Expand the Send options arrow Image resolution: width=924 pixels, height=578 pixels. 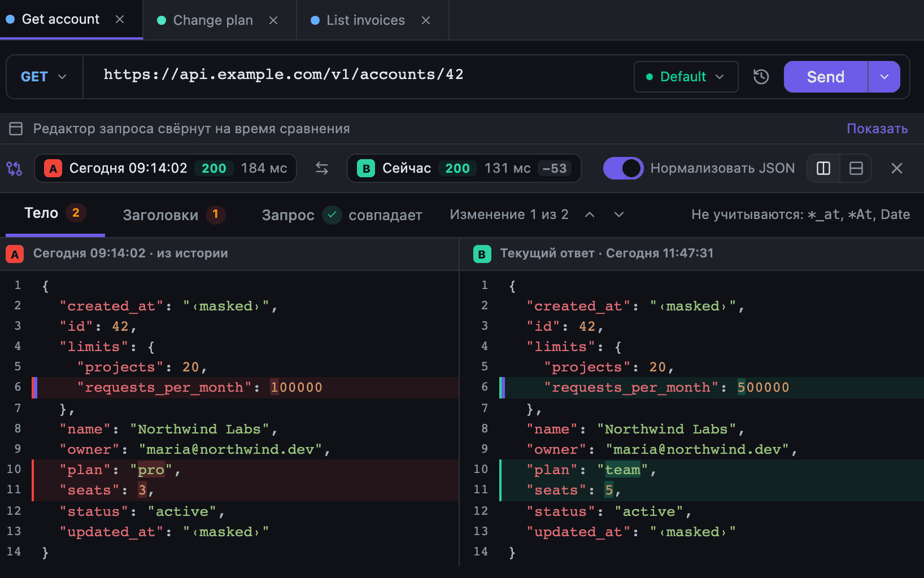point(884,77)
